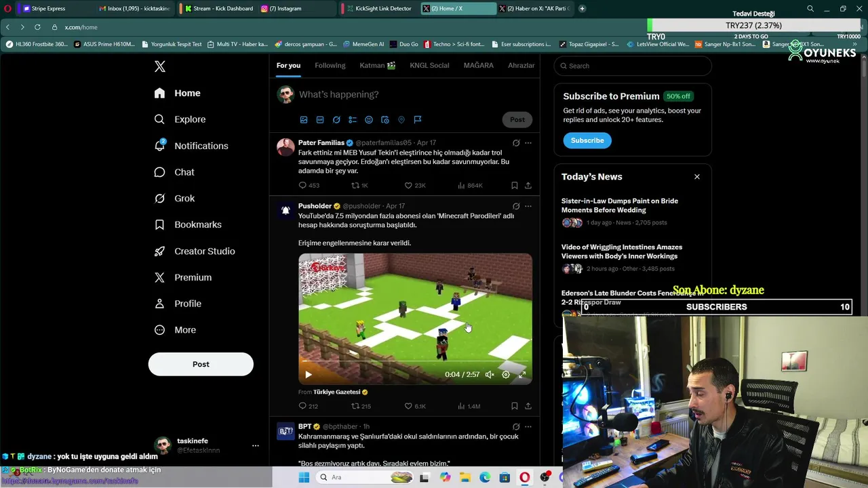
Task: Switch to the Following tab
Action: click(x=330, y=66)
